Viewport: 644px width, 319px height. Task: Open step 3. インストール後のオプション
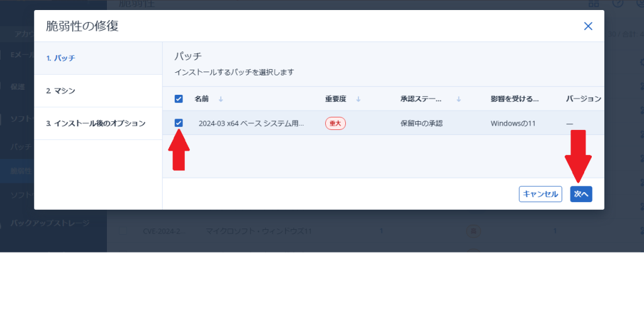pyautogui.click(x=98, y=124)
